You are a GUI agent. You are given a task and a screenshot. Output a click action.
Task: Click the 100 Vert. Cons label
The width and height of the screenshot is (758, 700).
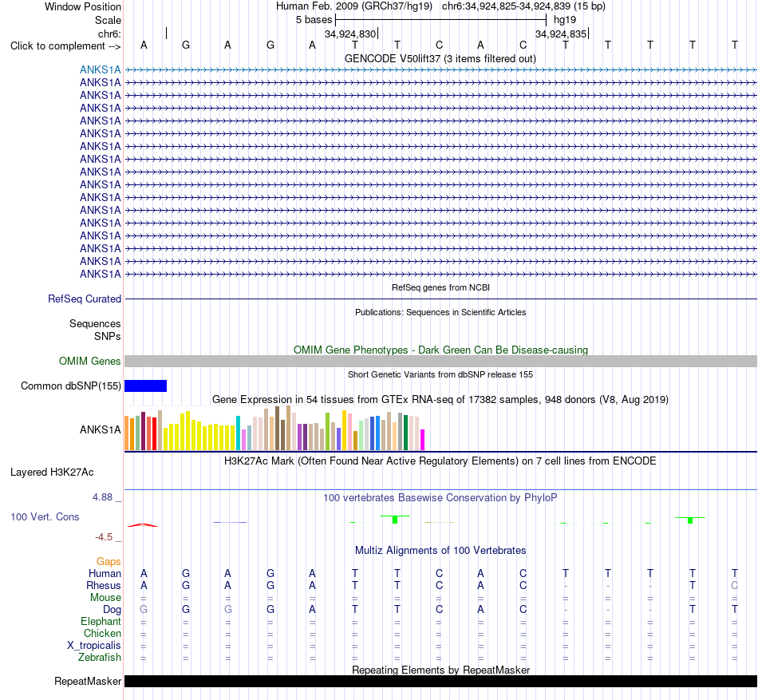pos(45,516)
